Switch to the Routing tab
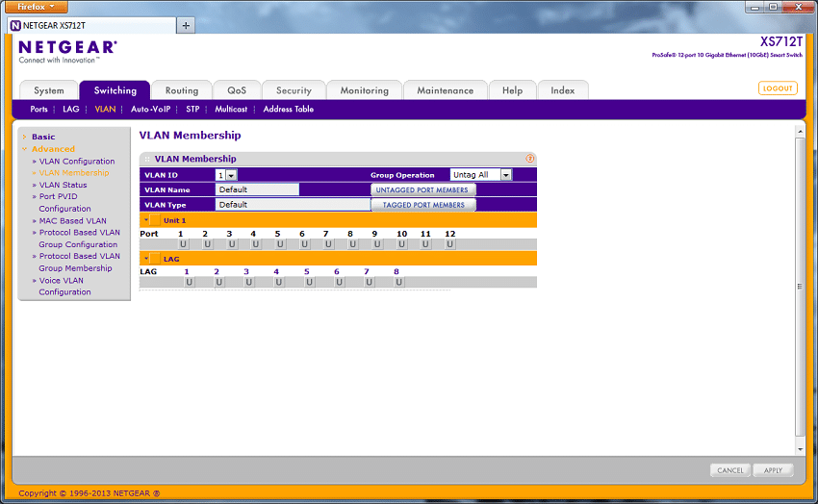 182,90
